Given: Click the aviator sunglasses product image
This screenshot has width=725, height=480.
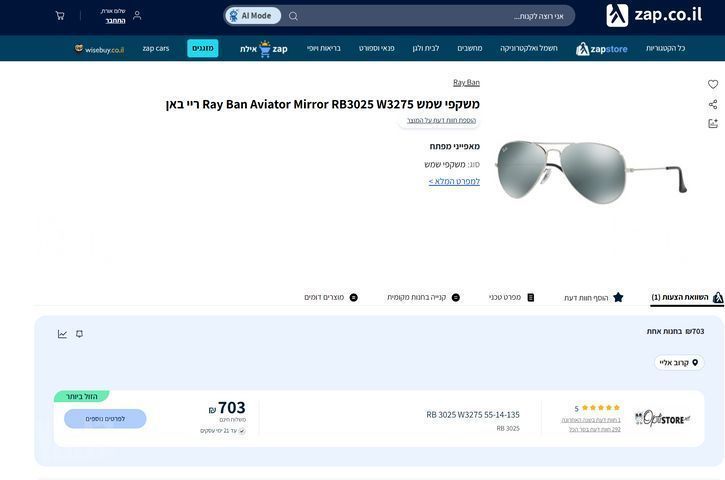Looking at the screenshot, I should pos(591,172).
